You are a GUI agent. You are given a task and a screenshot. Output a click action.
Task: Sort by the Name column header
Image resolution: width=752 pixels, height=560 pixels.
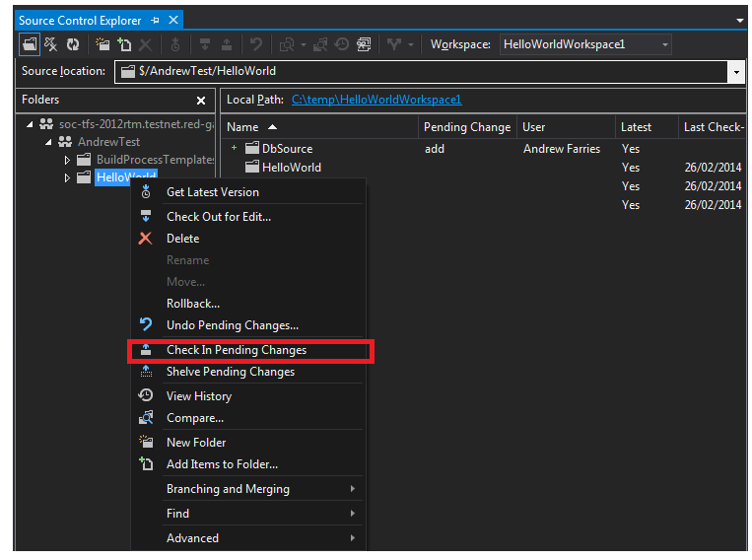pyautogui.click(x=243, y=127)
